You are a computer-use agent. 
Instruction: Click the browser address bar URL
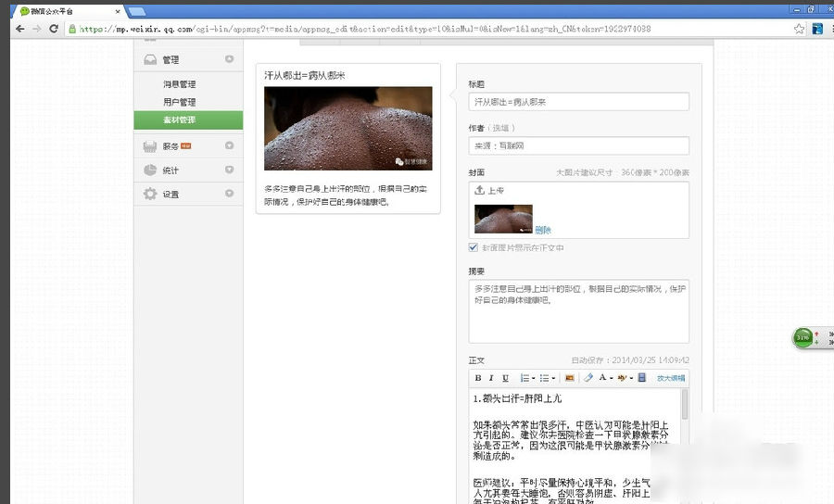(365, 29)
